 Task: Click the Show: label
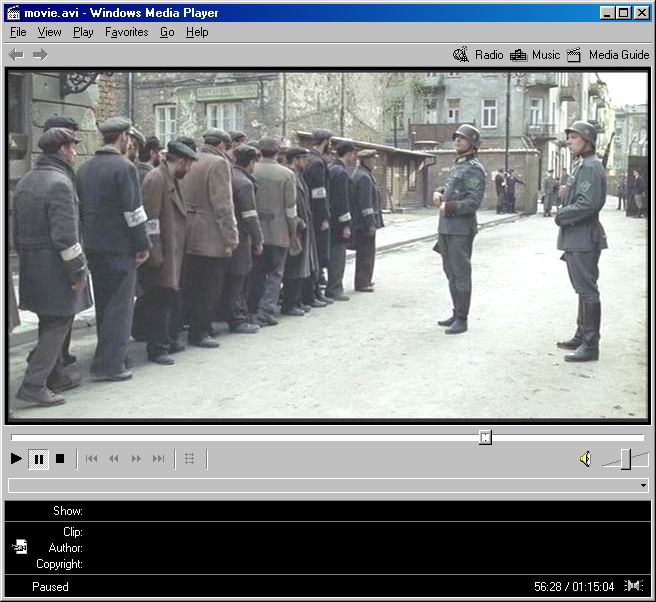click(68, 511)
